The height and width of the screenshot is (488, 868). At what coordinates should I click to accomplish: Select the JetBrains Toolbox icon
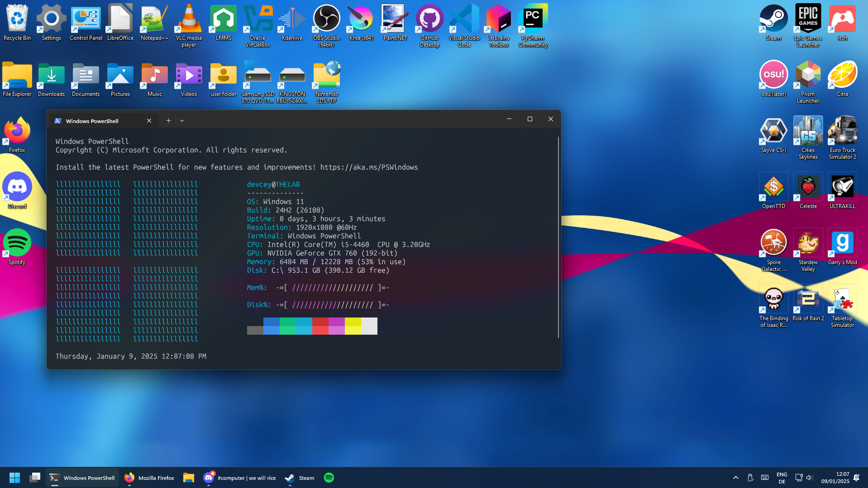click(x=499, y=25)
